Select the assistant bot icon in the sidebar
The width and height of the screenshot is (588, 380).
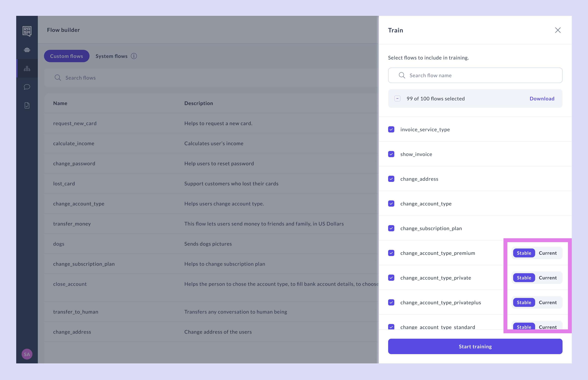click(27, 50)
